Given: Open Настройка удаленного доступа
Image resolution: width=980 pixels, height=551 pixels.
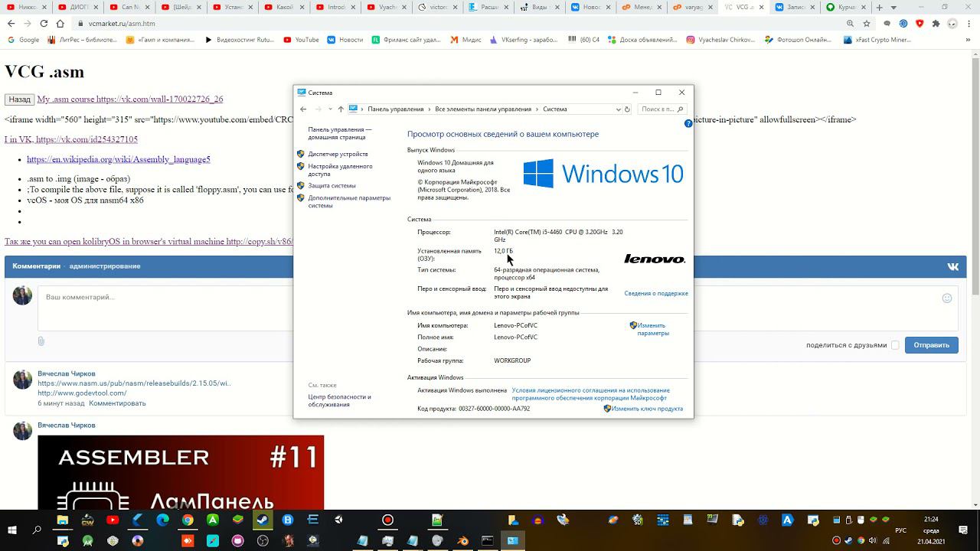Looking at the screenshot, I should tap(340, 170).
